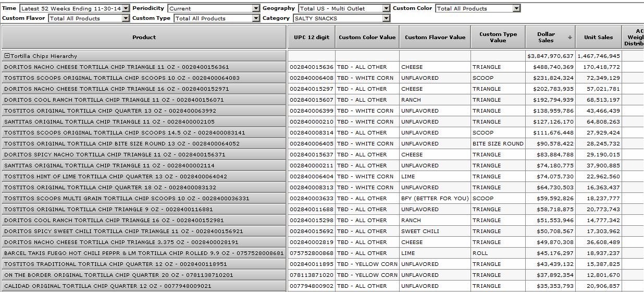The width and height of the screenshot is (644, 292).
Task: Click the Custom Flavor Value column header
Action: [x=435, y=38]
